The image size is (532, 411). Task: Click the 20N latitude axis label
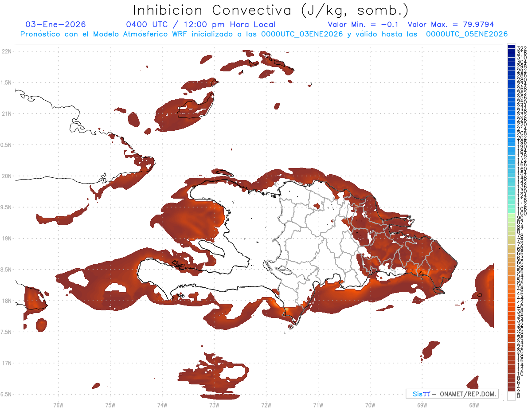pos(7,176)
